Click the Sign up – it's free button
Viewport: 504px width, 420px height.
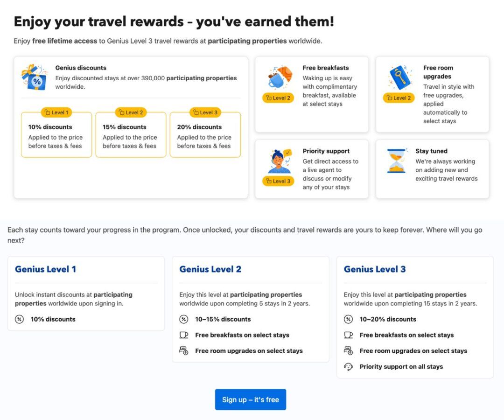251,399
